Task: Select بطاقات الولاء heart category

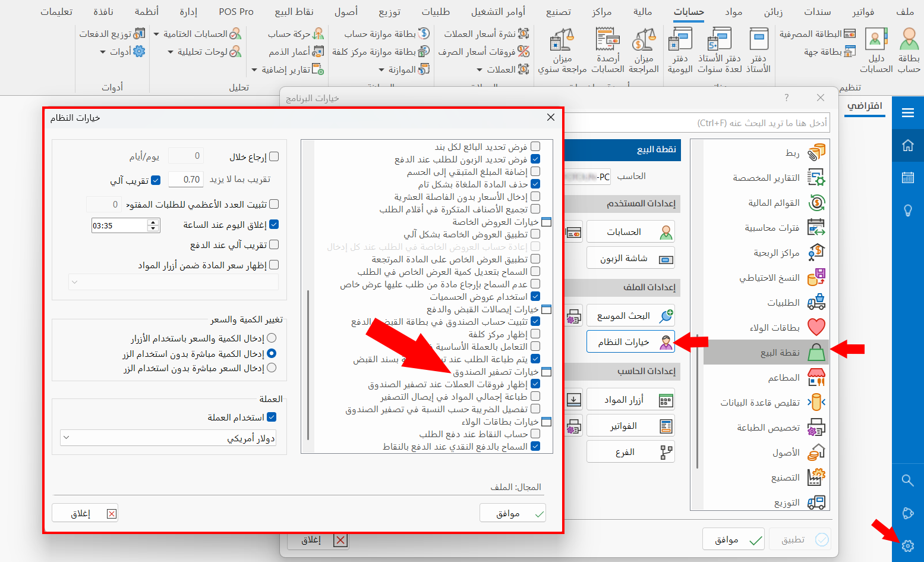Action: point(766,328)
